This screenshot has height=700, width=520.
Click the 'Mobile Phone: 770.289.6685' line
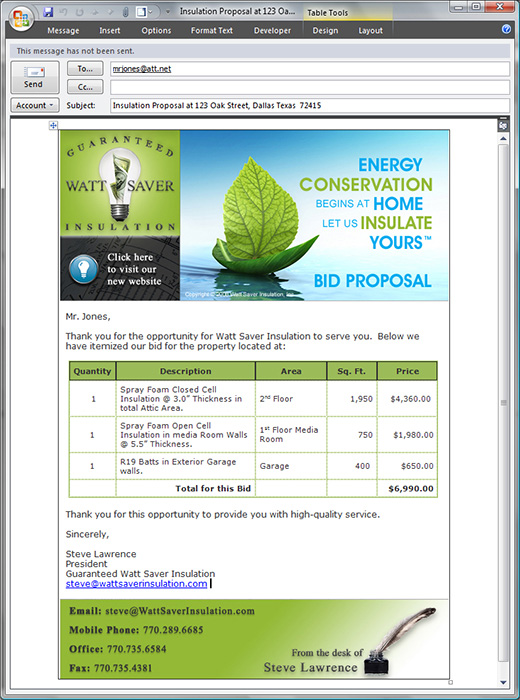pyautogui.click(x=136, y=630)
